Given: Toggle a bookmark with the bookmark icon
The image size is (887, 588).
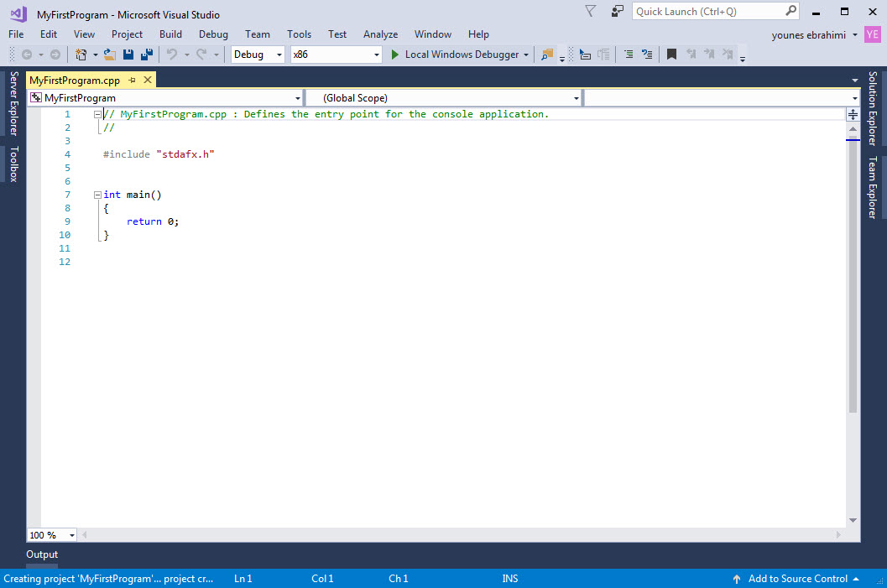Looking at the screenshot, I should click(x=671, y=55).
